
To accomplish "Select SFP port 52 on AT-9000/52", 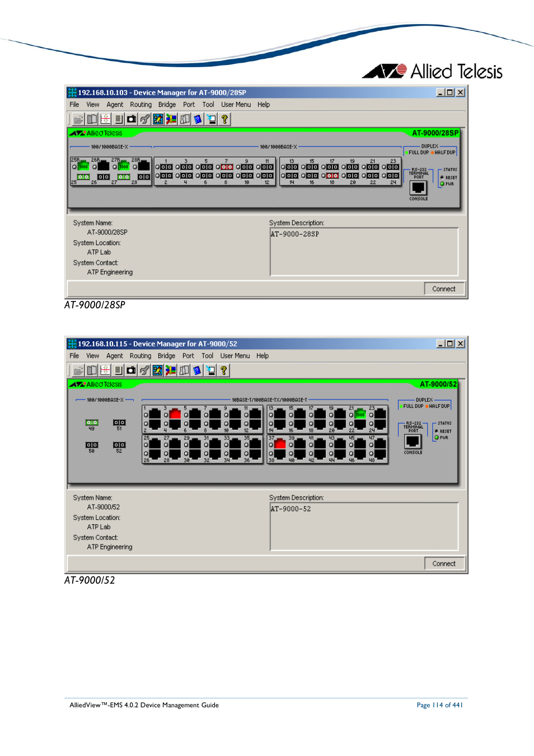I will click(119, 445).
